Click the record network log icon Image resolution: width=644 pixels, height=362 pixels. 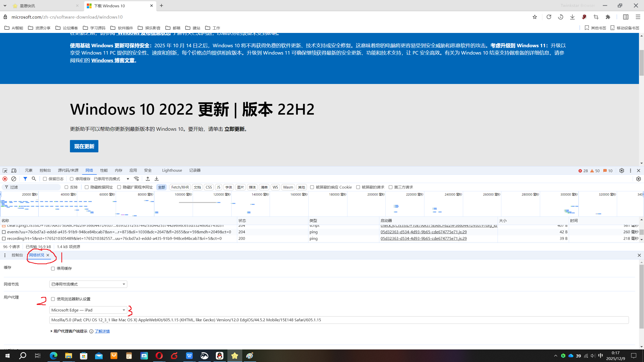point(5,179)
